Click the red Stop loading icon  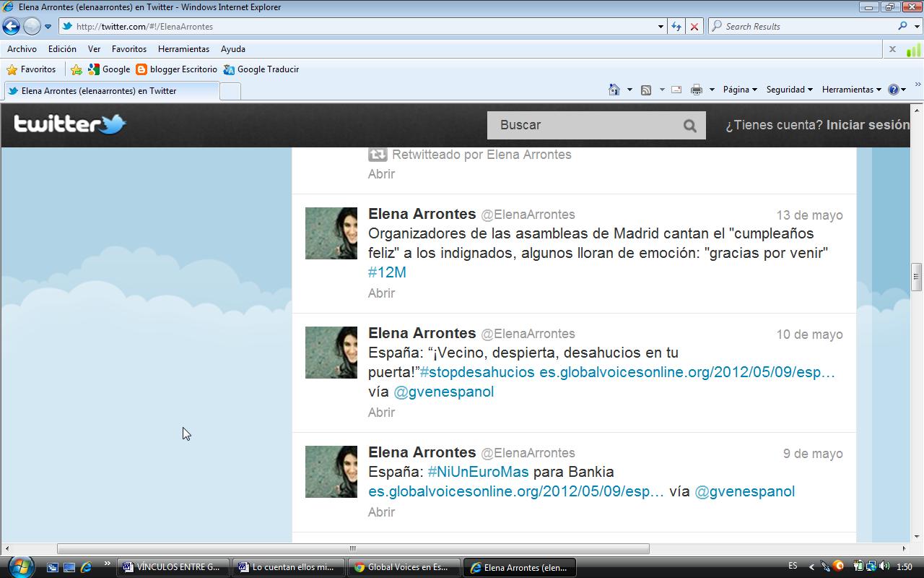click(694, 27)
